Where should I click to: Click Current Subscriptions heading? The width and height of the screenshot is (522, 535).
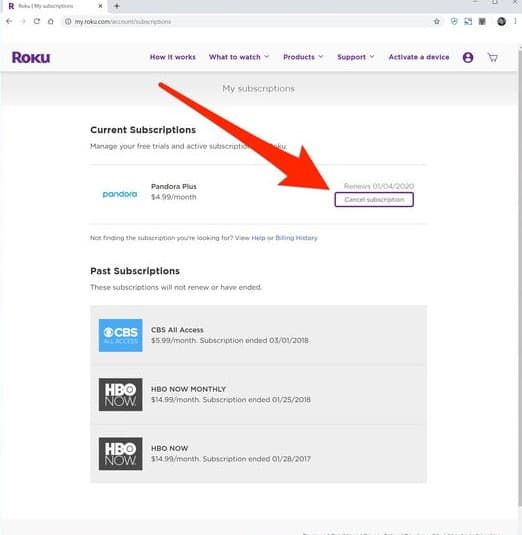[x=143, y=130]
